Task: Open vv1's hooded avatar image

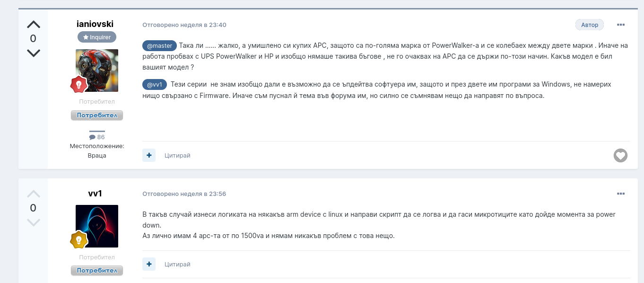Action: click(x=97, y=225)
